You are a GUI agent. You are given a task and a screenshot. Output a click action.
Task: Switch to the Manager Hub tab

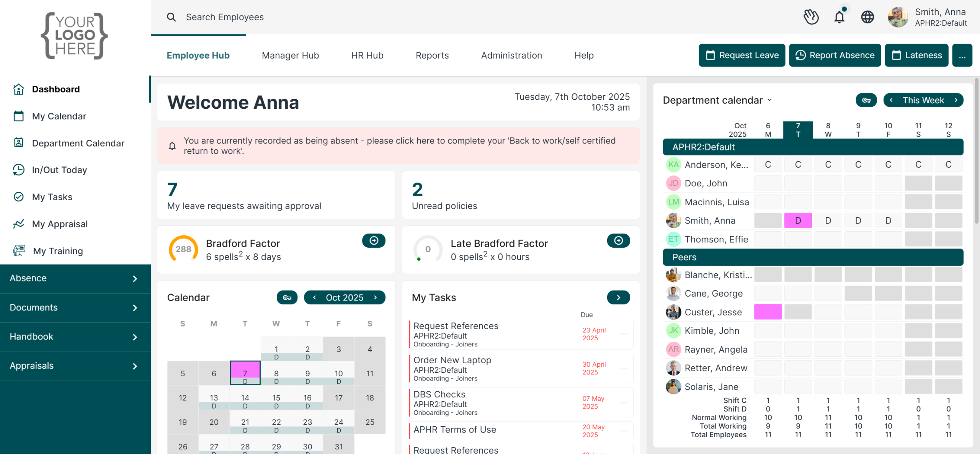tap(290, 56)
